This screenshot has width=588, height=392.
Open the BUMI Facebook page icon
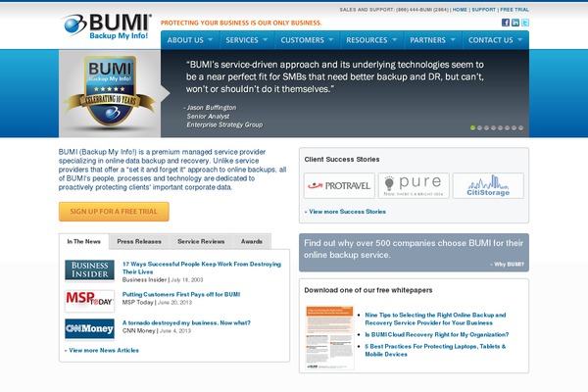(505, 23)
